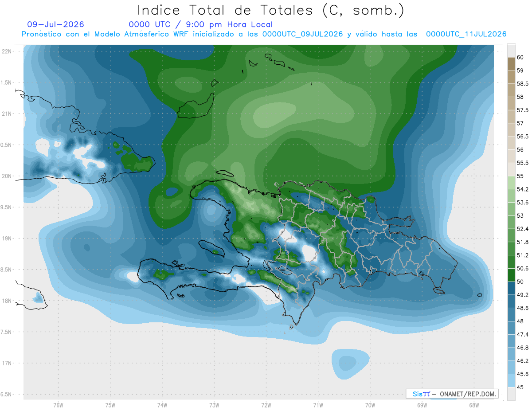532x411 pixels.
Task: Click the '22N' latitude label
Action: coord(7,51)
